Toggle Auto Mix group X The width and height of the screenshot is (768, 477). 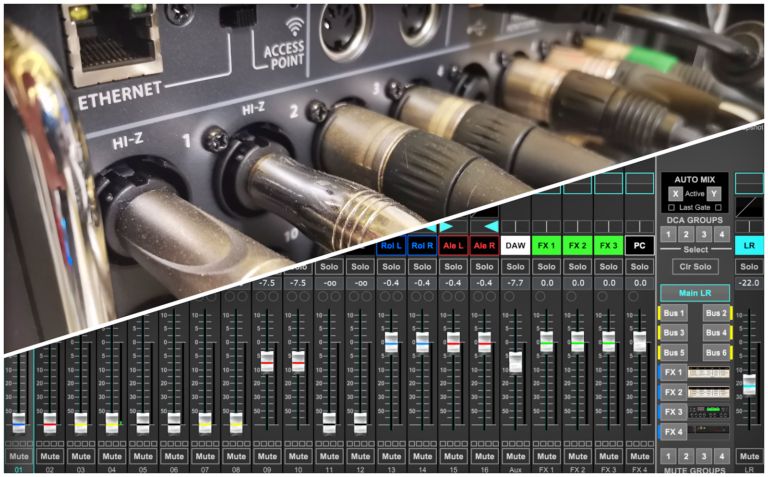(x=676, y=193)
